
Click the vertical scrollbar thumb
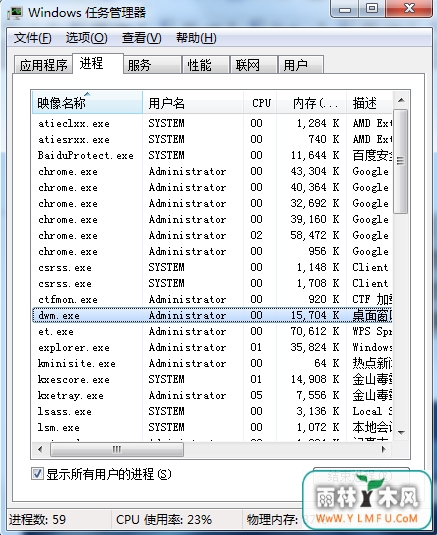(x=401, y=161)
